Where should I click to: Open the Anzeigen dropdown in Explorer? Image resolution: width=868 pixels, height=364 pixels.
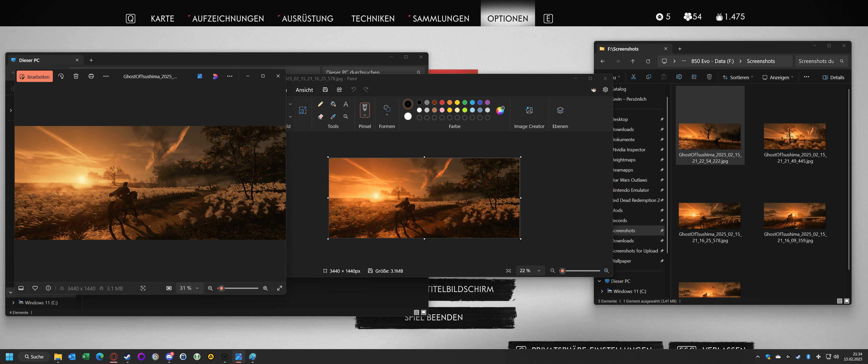[778, 77]
